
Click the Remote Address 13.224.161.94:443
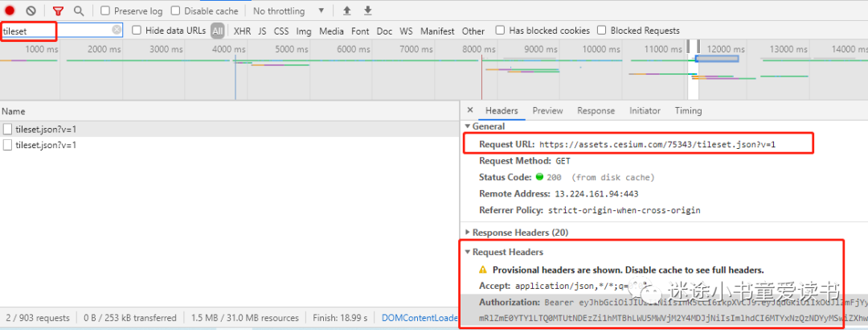pos(596,194)
